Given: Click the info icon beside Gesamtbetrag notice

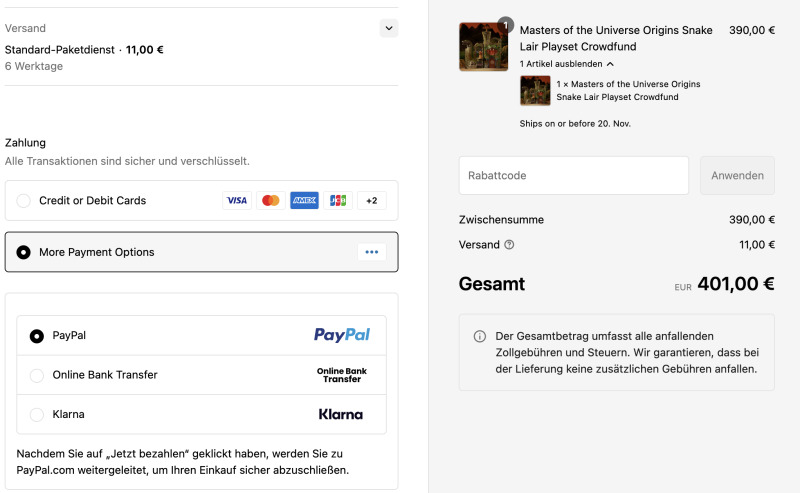Looking at the screenshot, I should click(x=480, y=336).
